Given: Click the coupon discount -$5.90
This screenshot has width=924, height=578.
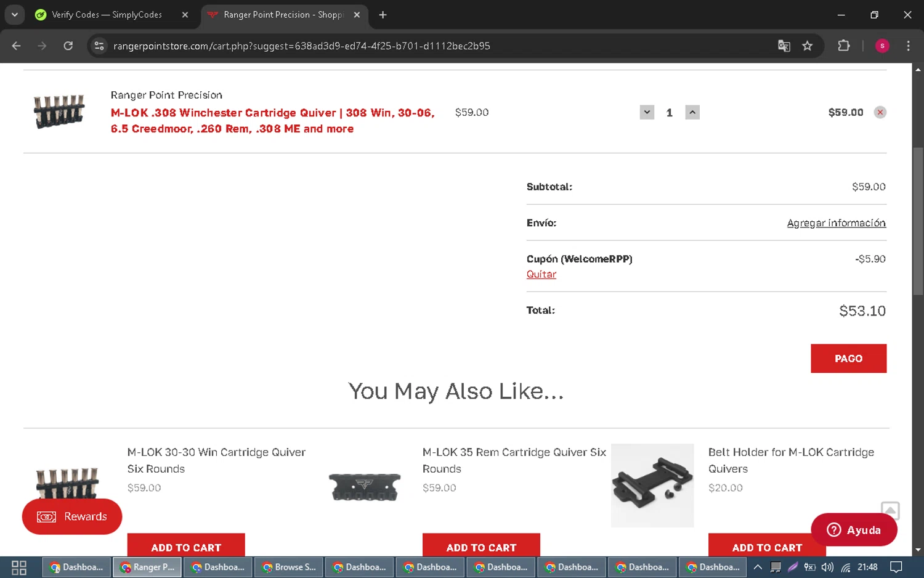Looking at the screenshot, I should (870, 259).
